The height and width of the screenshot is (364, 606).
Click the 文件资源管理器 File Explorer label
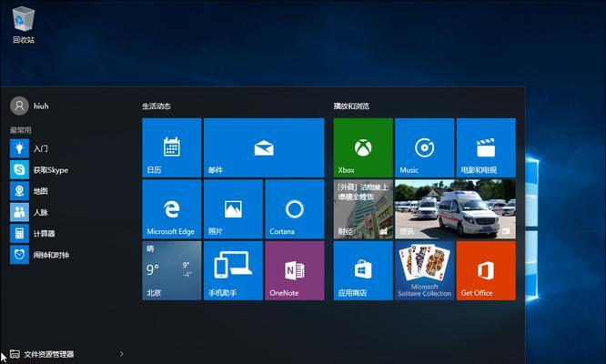[x=49, y=354]
